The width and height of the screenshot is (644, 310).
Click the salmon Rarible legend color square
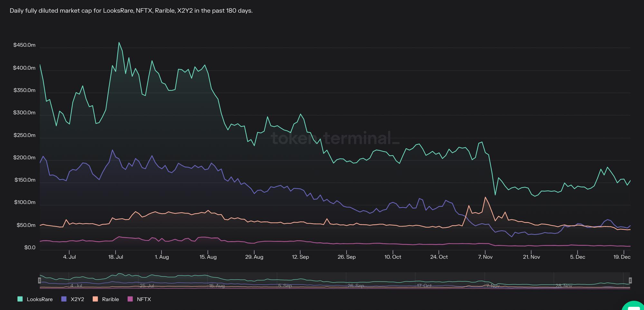click(95, 299)
